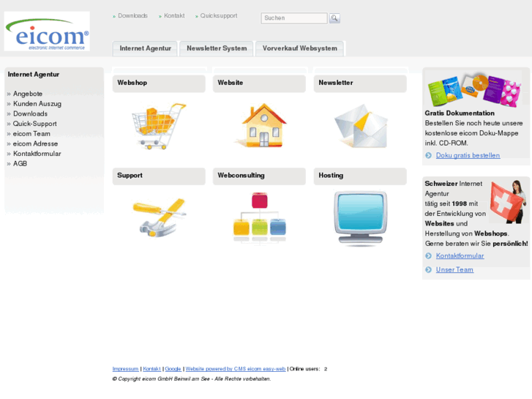The image size is (532, 399).
Task: Open Kontakt in the top navigation
Action: pos(174,15)
